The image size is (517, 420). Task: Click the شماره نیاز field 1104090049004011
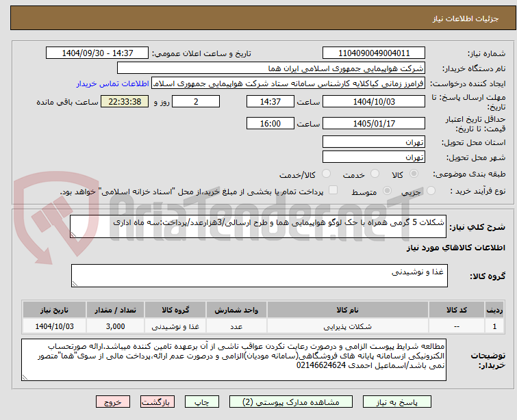(374, 53)
